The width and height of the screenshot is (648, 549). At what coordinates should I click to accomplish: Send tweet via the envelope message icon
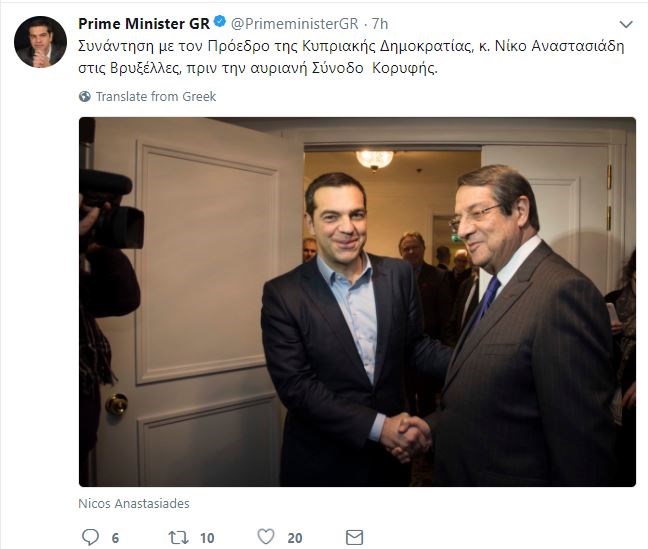pyautogui.click(x=354, y=537)
